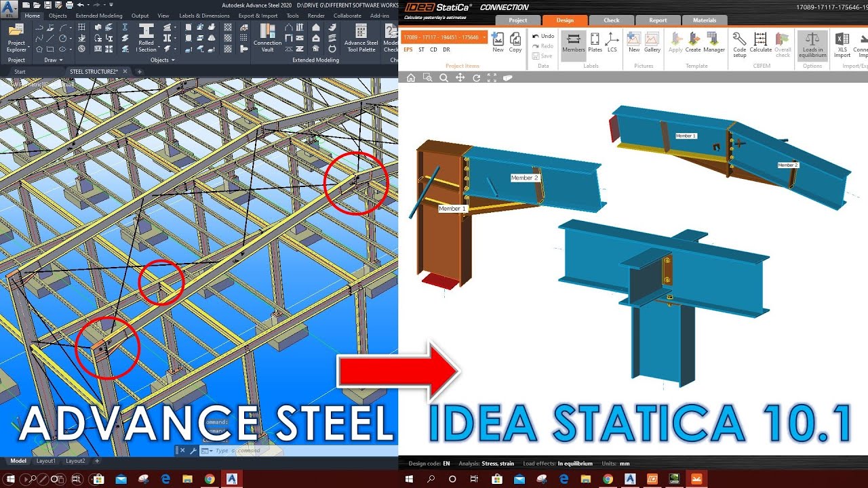The width and height of the screenshot is (868, 488).
Task: Switch to the Check tab in IDEA StatiCa
Action: click(x=610, y=20)
